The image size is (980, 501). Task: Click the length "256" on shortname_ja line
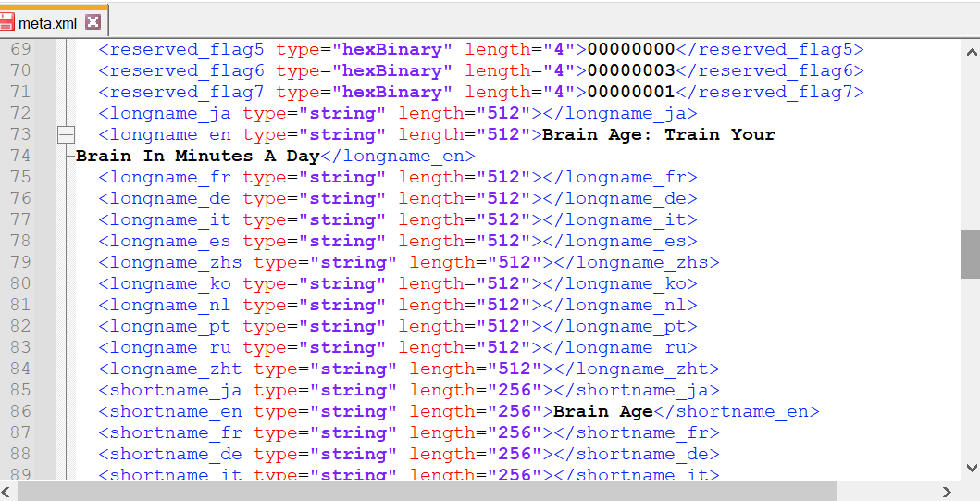515,390
